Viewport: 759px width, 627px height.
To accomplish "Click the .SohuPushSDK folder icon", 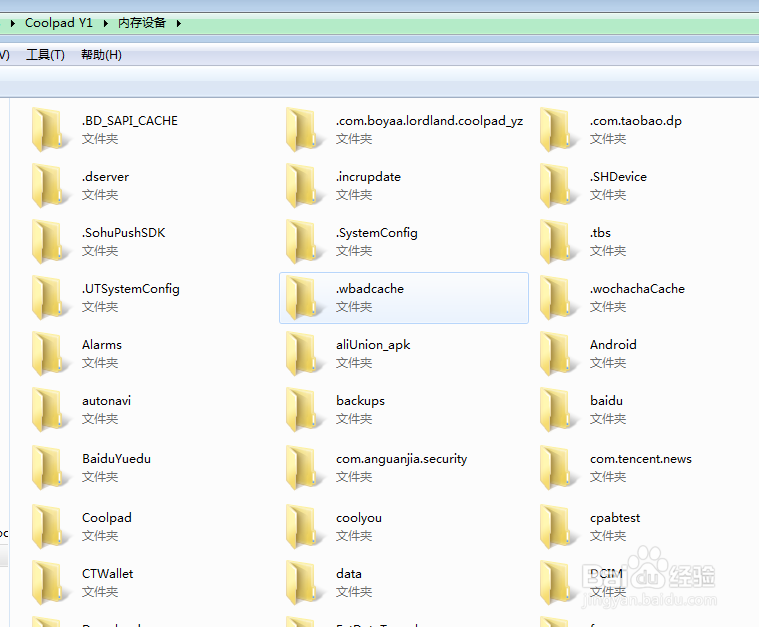I will point(50,242).
